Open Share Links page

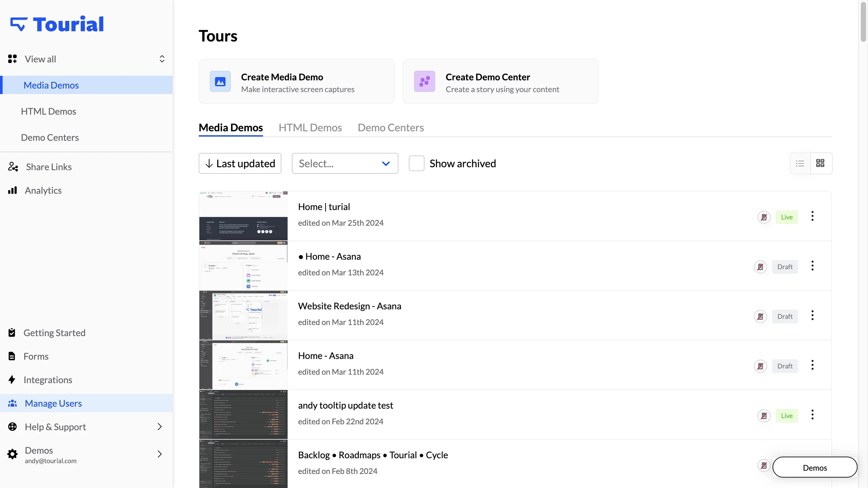coord(49,167)
